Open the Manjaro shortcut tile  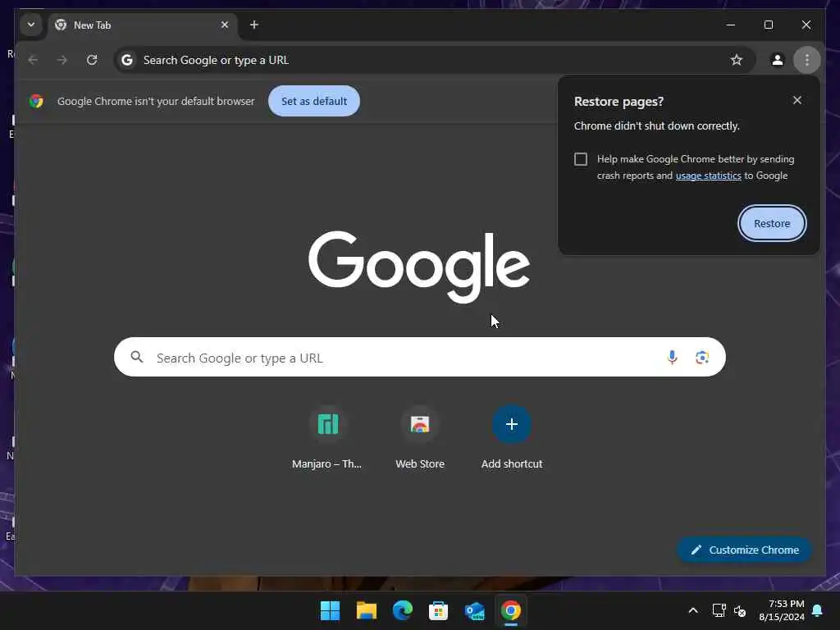point(327,438)
